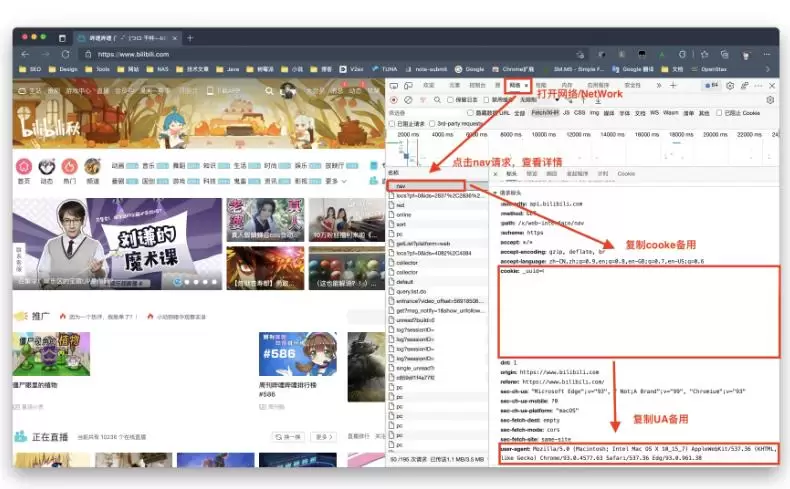Open the 音乐 category link

(148, 166)
